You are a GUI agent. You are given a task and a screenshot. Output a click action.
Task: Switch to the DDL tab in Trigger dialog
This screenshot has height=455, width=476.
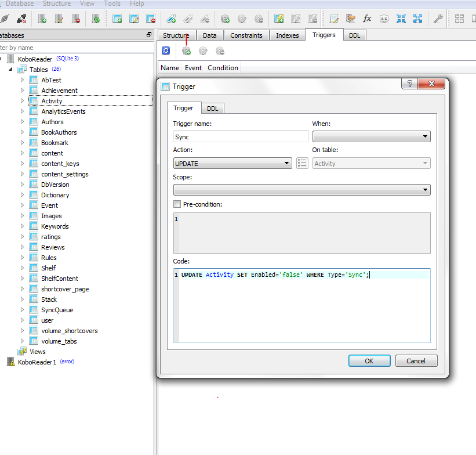pyautogui.click(x=212, y=109)
